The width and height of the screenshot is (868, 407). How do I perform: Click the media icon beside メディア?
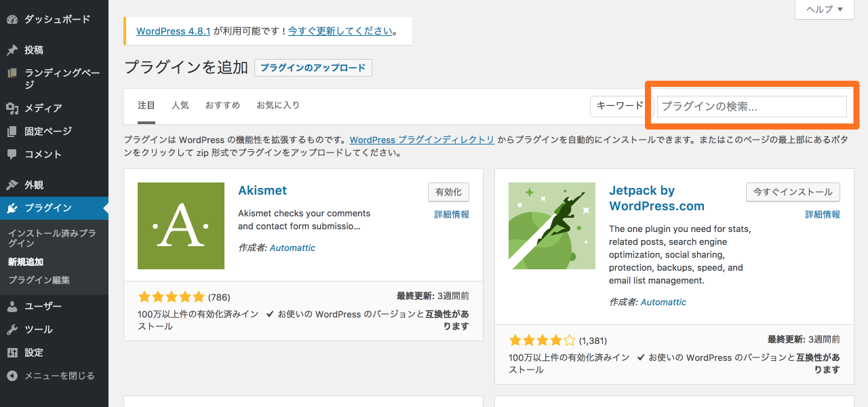12,108
